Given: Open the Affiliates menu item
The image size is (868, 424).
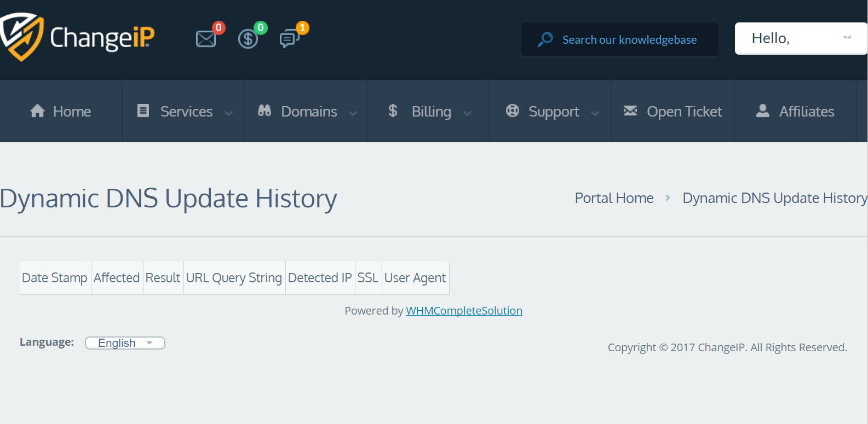Looking at the screenshot, I should 795,112.
